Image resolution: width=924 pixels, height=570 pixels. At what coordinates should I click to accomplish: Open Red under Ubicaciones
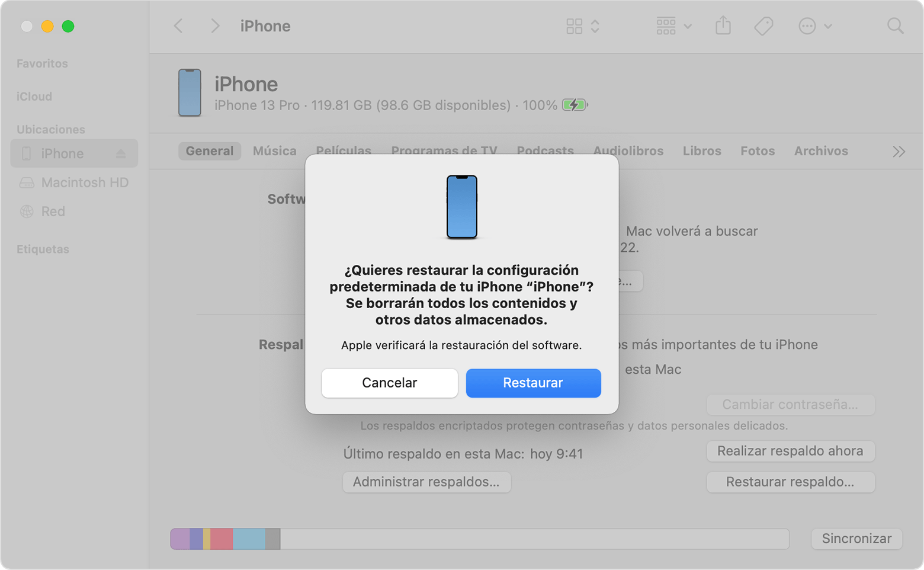(53, 212)
